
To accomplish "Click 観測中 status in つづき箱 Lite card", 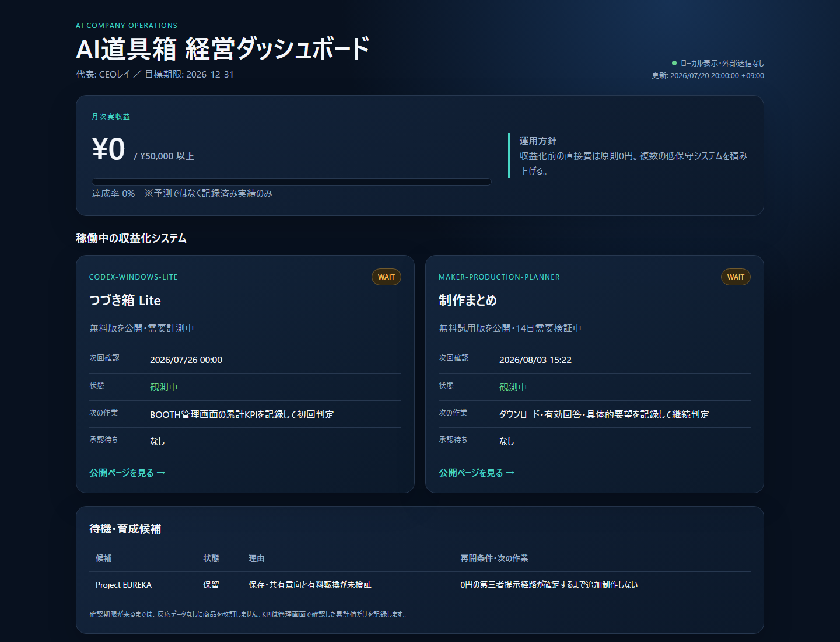I will (164, 387).
